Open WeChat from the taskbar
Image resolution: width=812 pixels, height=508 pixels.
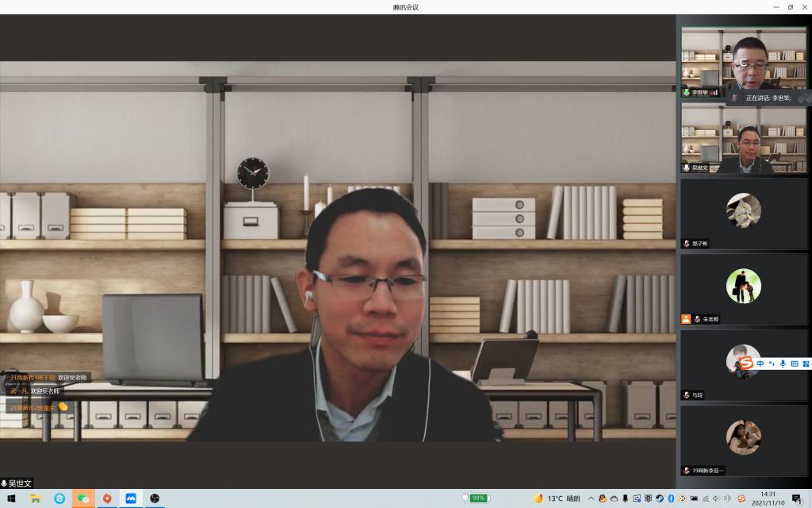tap(83, 498)
